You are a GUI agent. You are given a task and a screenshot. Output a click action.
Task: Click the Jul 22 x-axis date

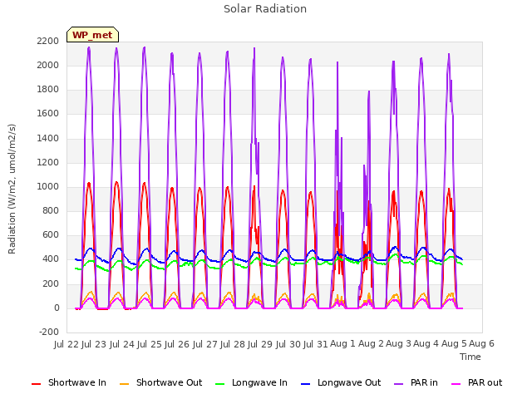[x=66, y=344]
